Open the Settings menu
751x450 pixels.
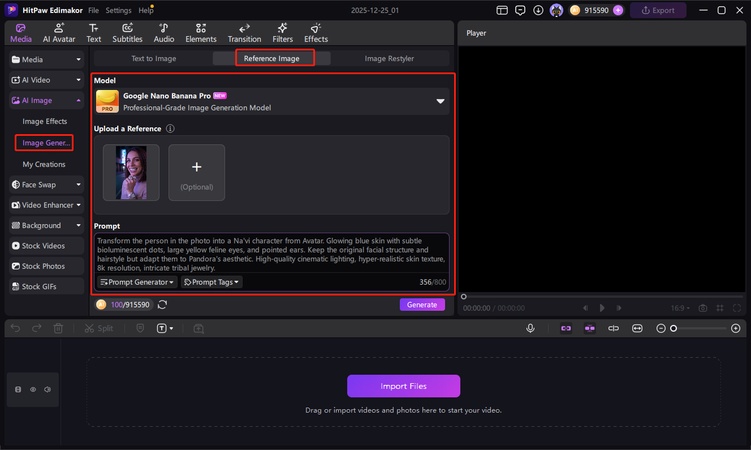pyautogui.click(x=118, y=10)
